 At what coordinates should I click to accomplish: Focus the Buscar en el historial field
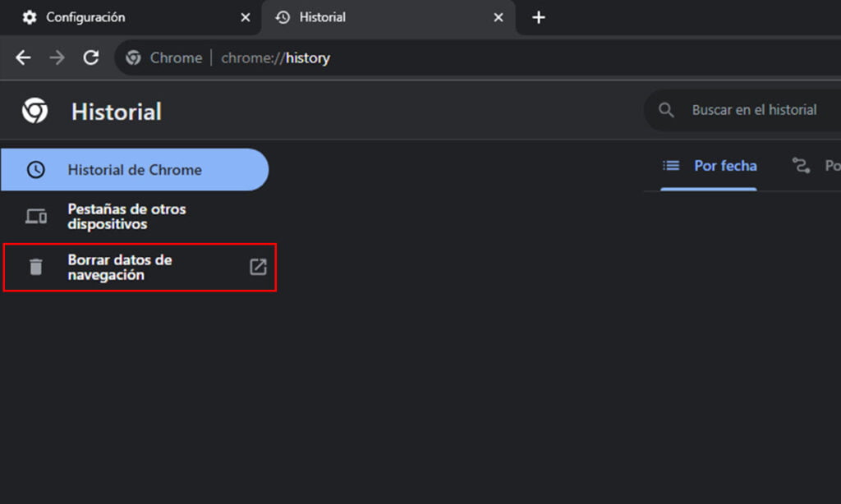click(742, 110)
